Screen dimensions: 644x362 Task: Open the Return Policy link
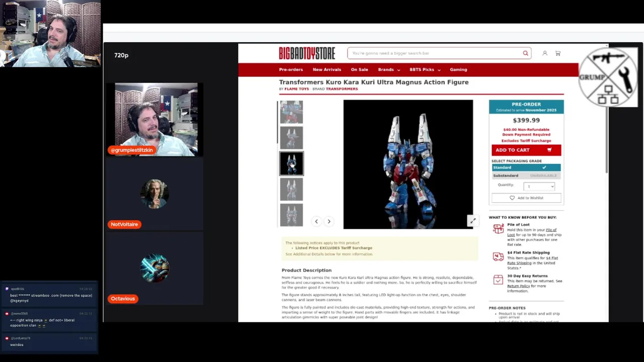click(518, 286)
